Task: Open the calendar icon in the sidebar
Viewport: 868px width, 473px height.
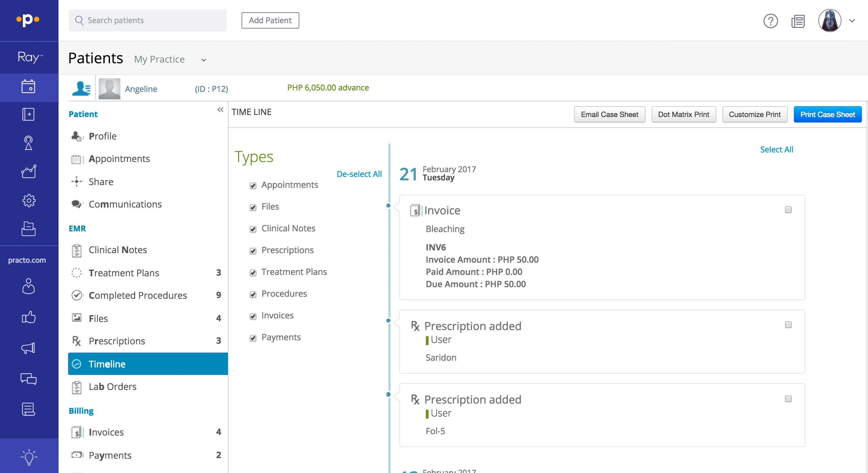Action: (x=29, y=87)
